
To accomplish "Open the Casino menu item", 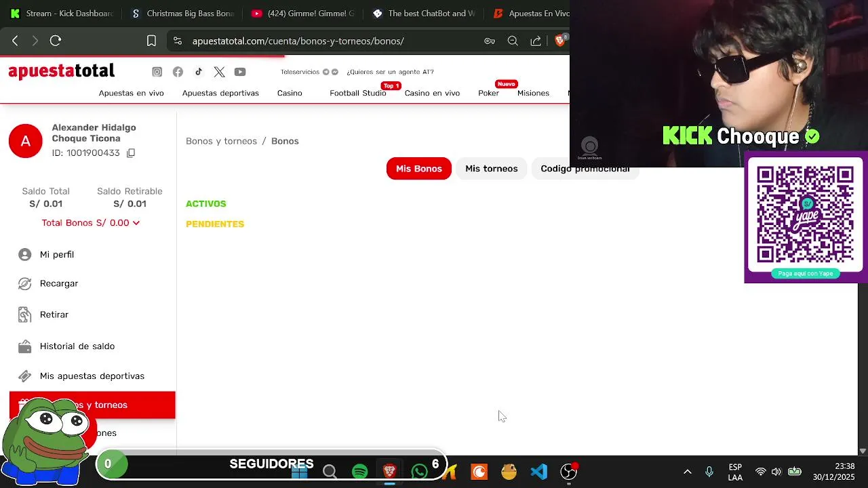I will [x=290, y=93].
